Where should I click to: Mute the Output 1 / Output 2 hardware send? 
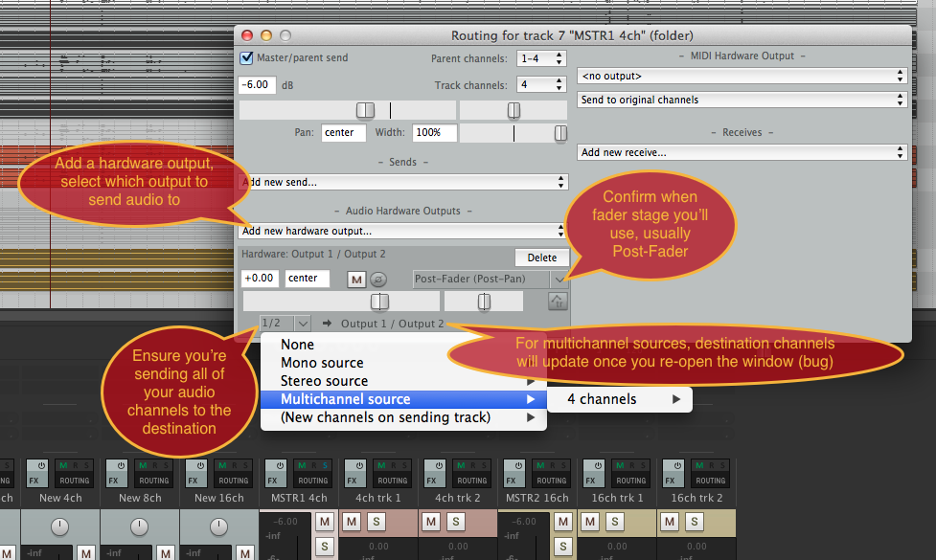pyautogui.click(x=356, y=280)
